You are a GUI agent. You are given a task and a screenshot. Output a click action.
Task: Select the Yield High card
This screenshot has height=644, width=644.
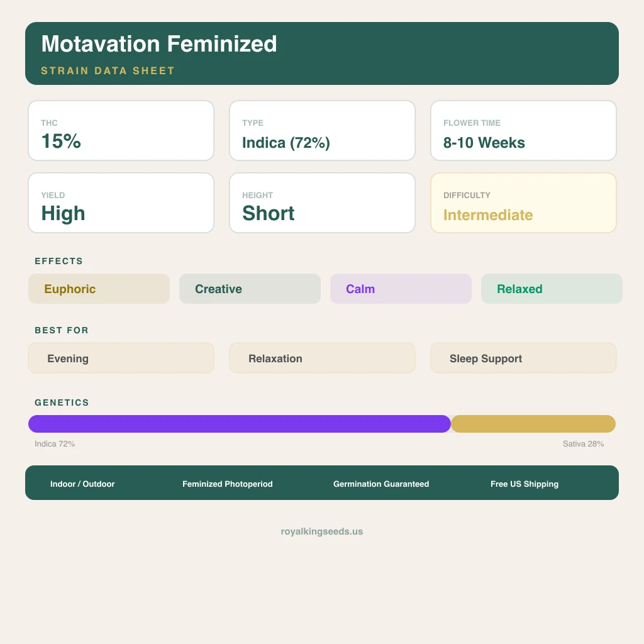121,203
